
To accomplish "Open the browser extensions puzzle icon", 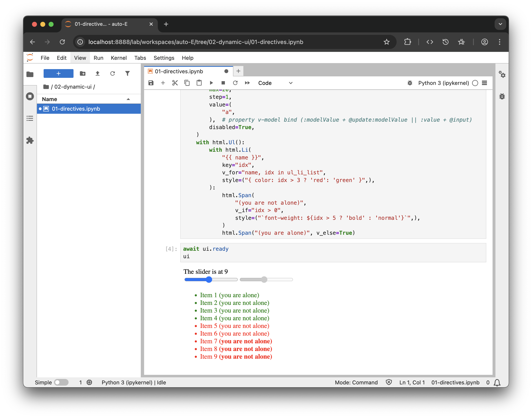I will point(407,42).
